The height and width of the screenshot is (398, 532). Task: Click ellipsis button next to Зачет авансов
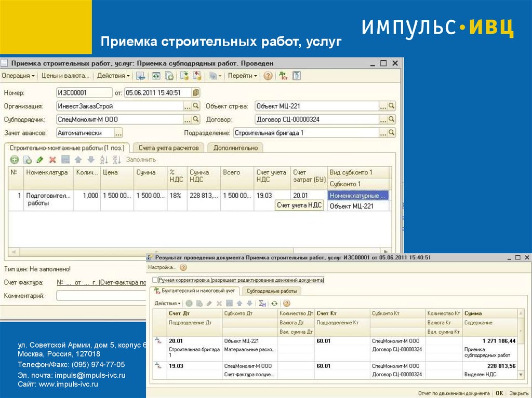coord(118,133)
